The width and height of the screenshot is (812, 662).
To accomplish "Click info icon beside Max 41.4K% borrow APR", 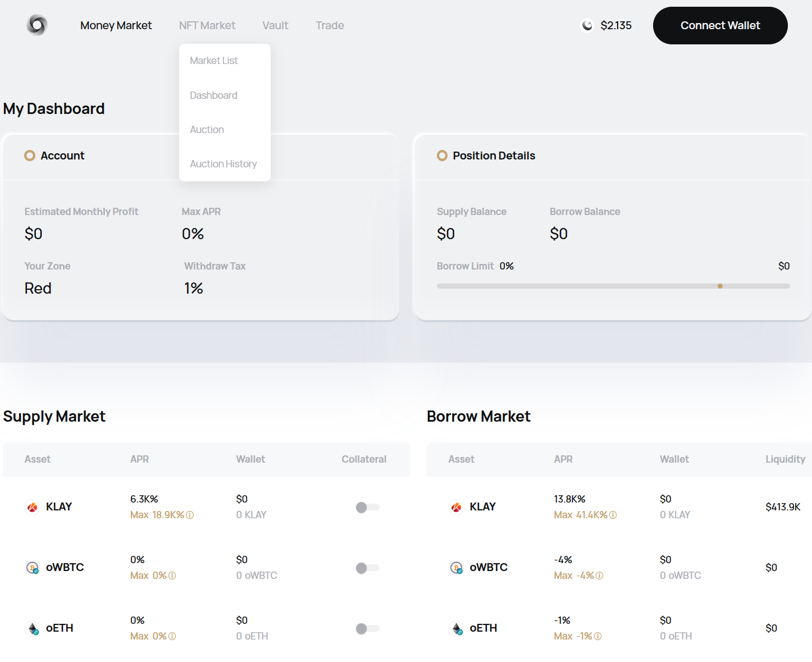I will 613,515.
